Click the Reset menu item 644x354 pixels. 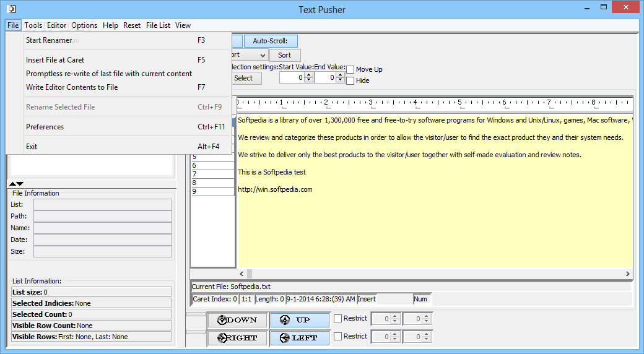coord(132,25)
